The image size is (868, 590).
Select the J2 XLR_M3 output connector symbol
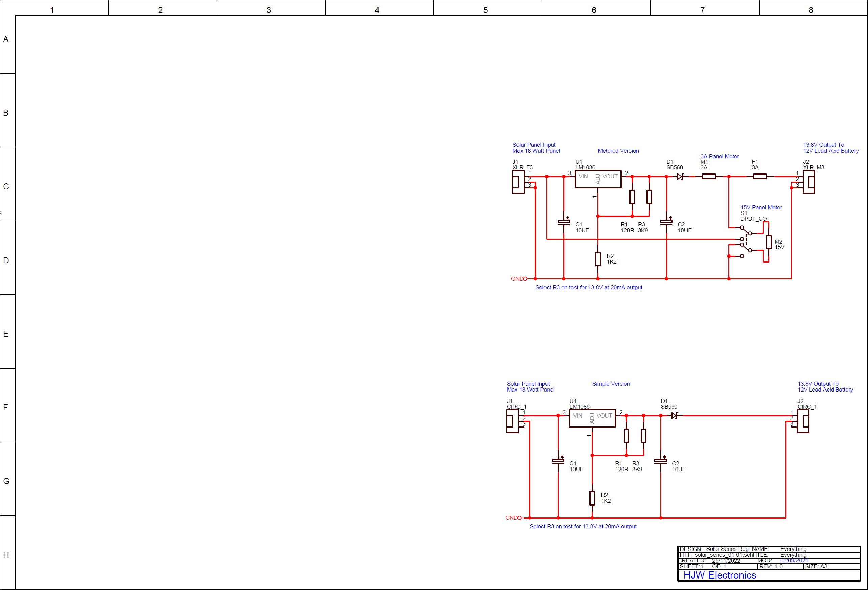(x=809, y=182)
